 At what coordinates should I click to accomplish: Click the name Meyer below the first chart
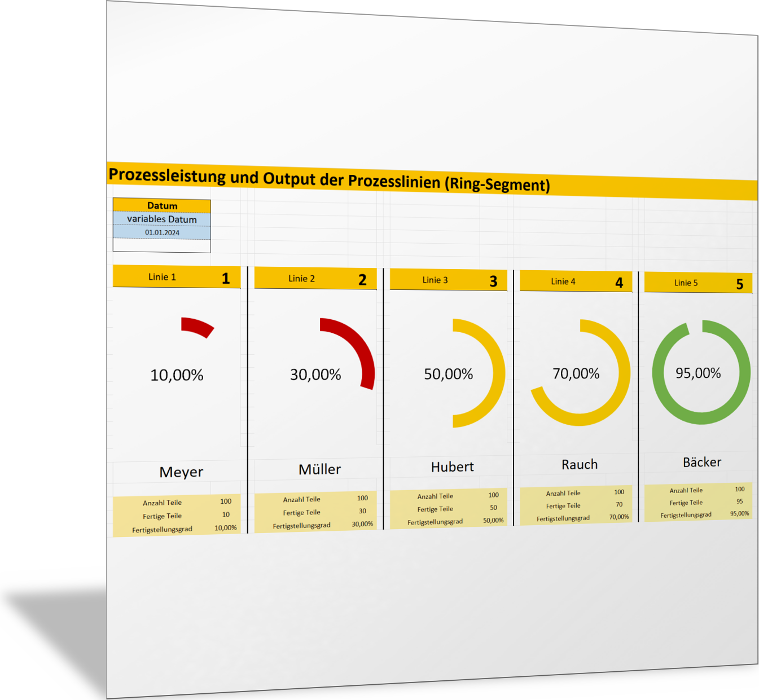[x=181, y=472]
